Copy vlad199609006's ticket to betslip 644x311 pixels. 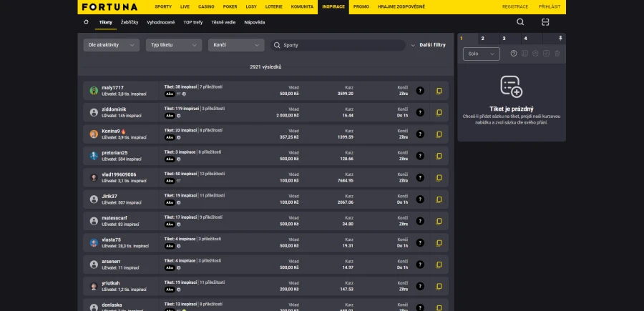coord(439,177)
